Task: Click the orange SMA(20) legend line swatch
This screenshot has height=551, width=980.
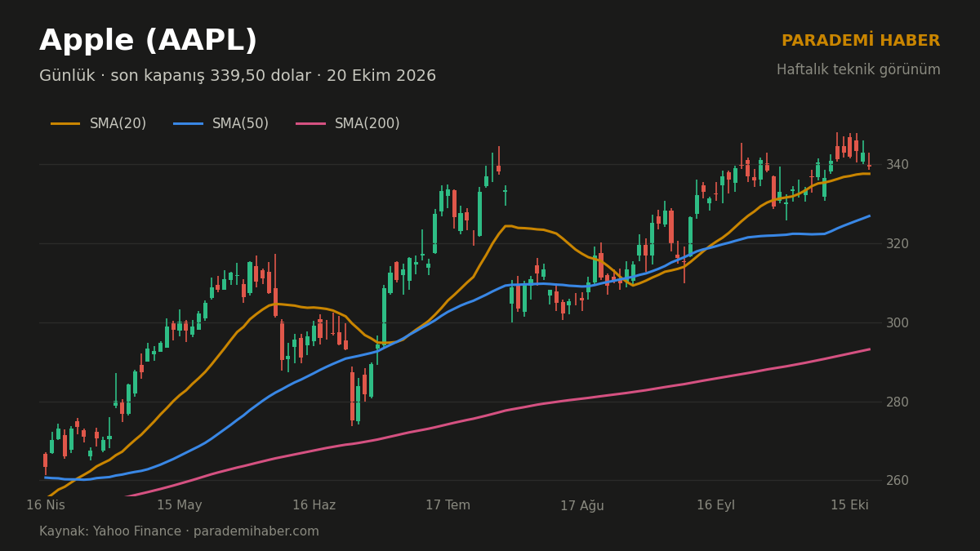Action: pyautogui.click(x=65, y=124)
